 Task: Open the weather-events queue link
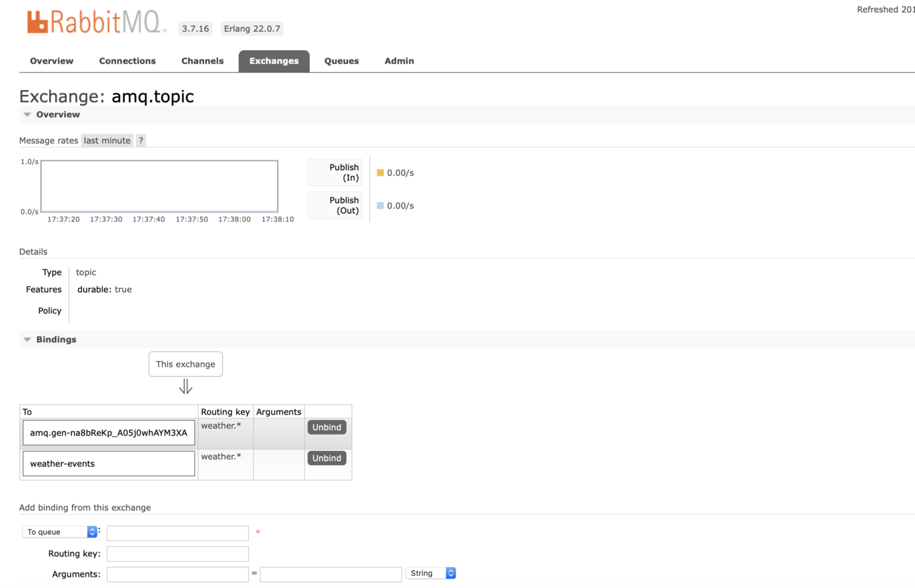click(63, 463)
